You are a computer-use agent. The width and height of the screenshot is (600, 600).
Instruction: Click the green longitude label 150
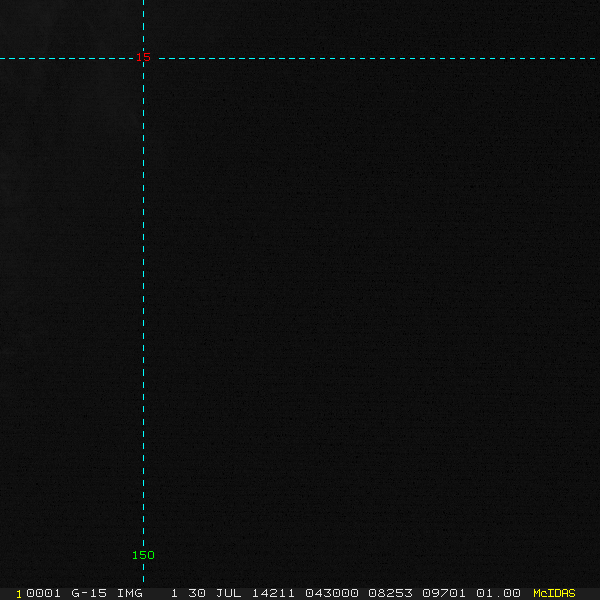pyautogui.click(x=143, y=555)
